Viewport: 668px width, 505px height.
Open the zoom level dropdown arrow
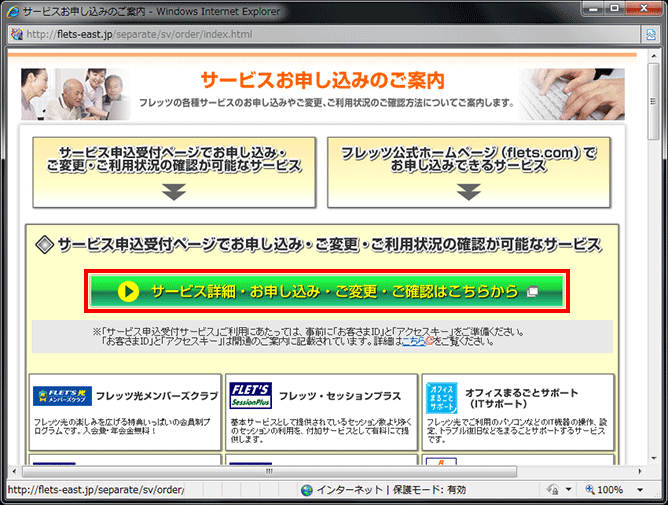[639, 490]
